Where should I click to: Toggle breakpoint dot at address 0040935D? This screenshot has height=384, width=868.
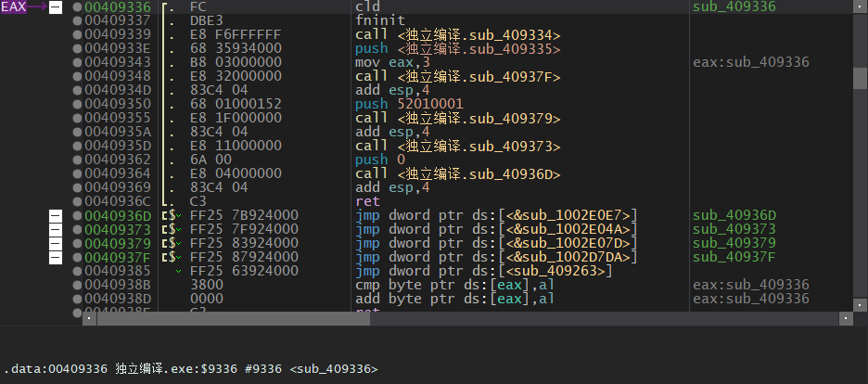(x=78, y=146)
